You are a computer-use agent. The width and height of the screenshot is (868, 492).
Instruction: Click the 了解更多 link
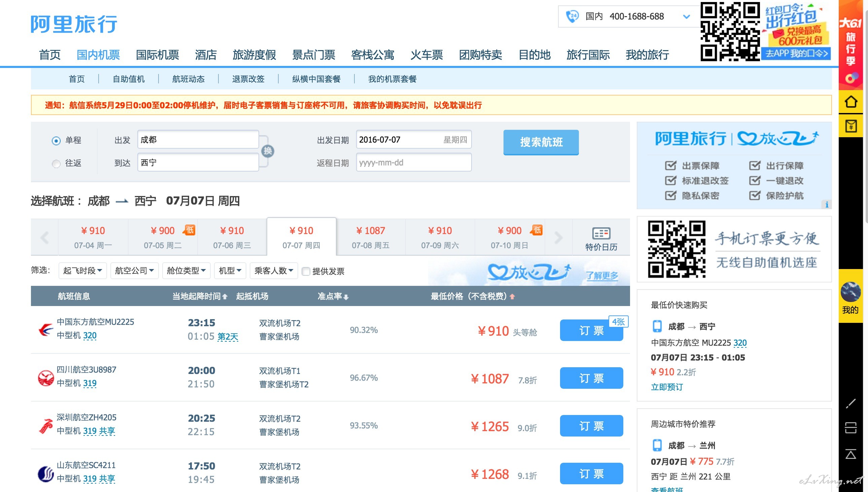(x=602, y=276)
